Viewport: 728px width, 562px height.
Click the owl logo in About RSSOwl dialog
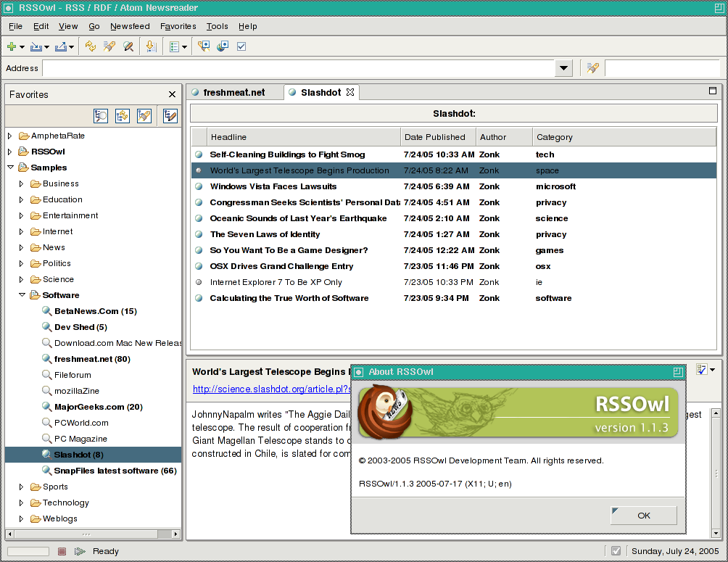pos(384,411)
